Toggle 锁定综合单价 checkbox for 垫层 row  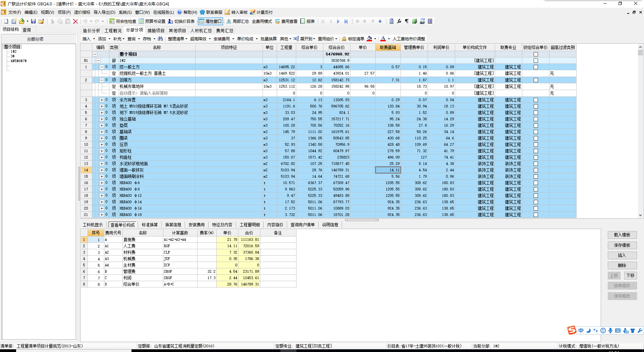536,125
